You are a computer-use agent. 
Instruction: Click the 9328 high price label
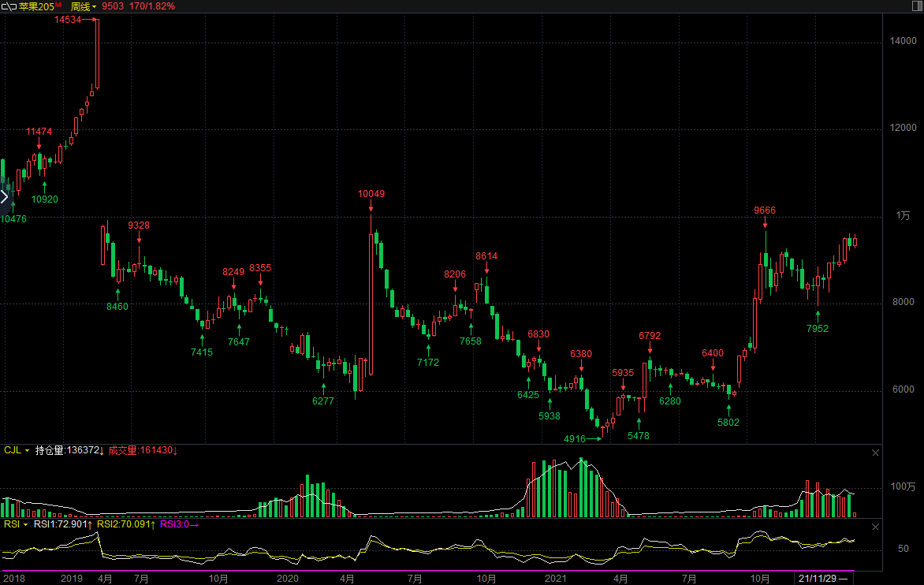139,225
